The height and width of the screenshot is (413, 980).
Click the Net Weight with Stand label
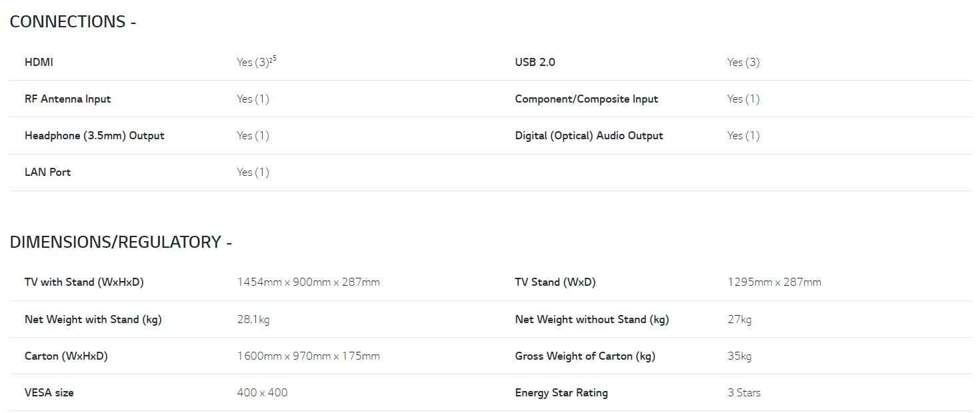pyautogui.click(x=93, y=319)
